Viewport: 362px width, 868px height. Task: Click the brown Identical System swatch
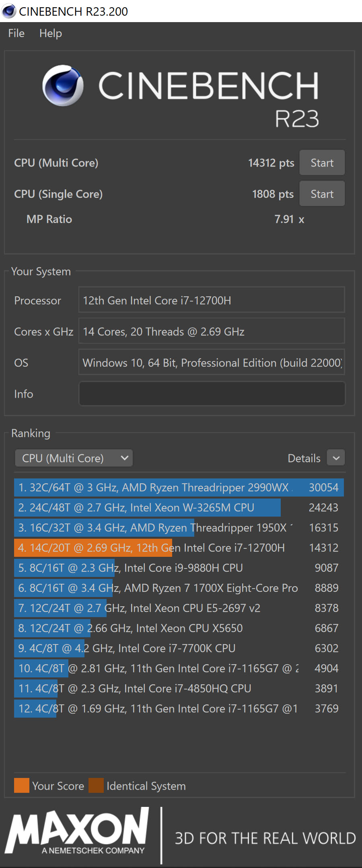click(x=96, y=786)
